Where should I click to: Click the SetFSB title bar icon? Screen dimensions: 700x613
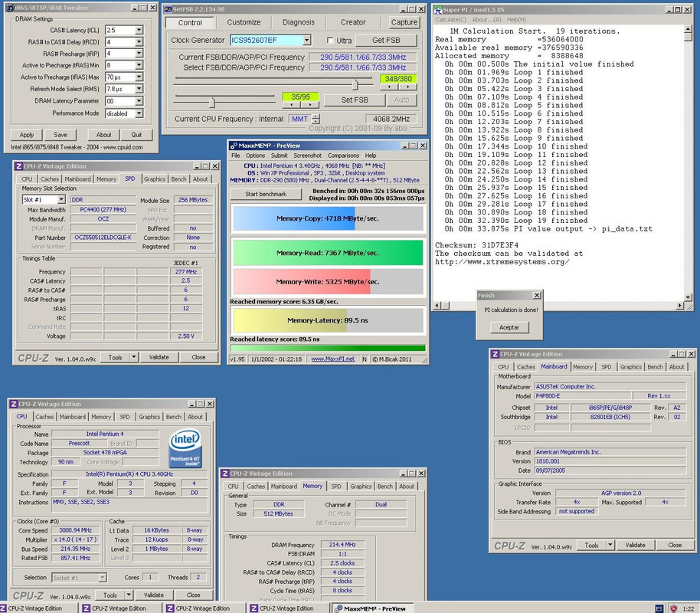pos(168,9)
